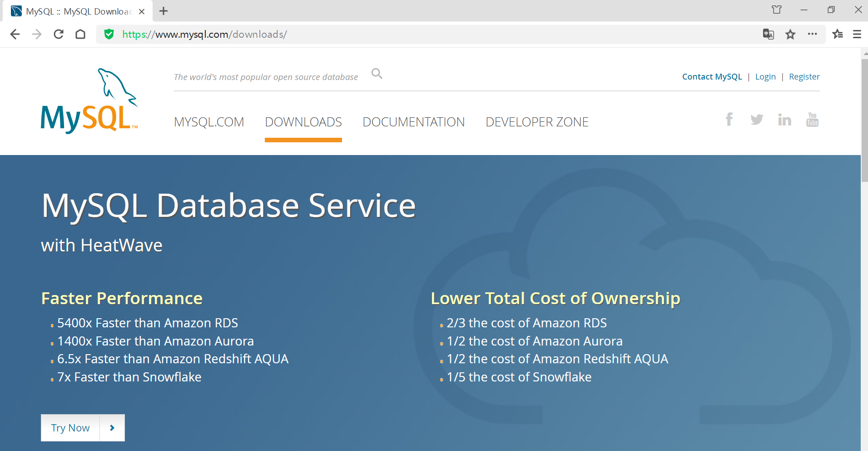Close the MySQL Downloads tab

click(142, 11)
